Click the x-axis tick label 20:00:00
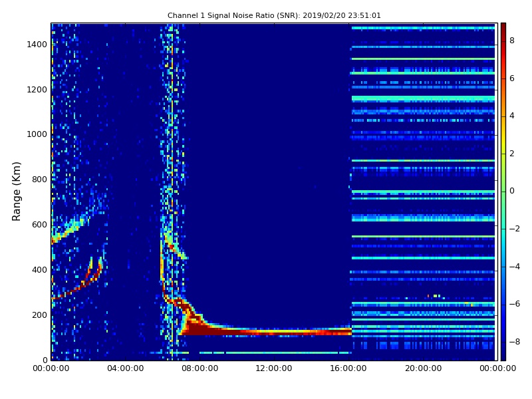 click(423, 368)
